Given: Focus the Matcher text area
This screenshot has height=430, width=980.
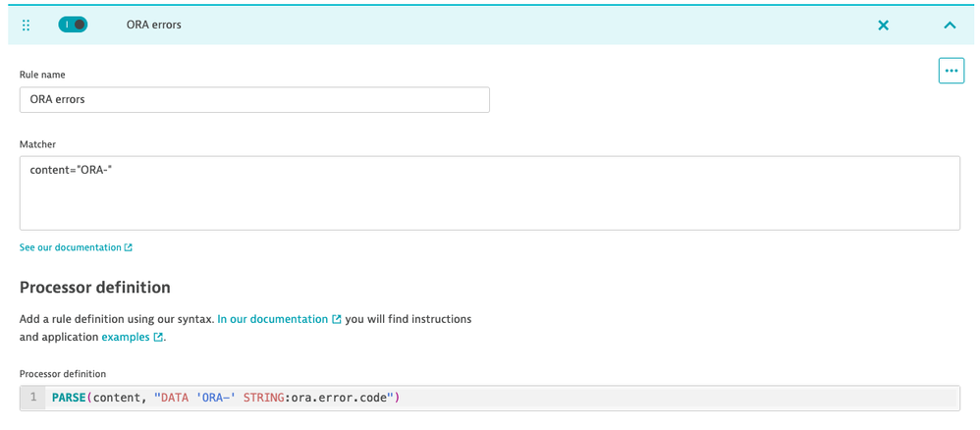Looking at the screenshot, I should (x=489, y=193).
